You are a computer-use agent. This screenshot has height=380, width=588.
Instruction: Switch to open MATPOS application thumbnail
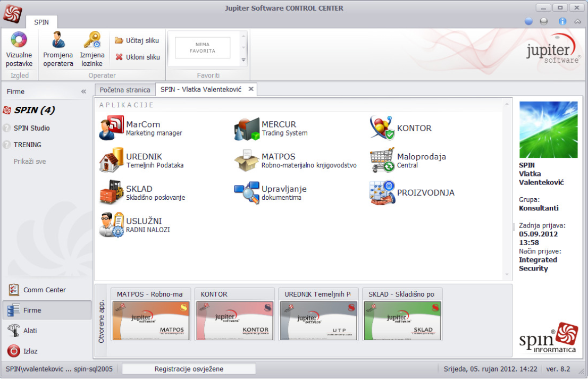click(151, 320)
